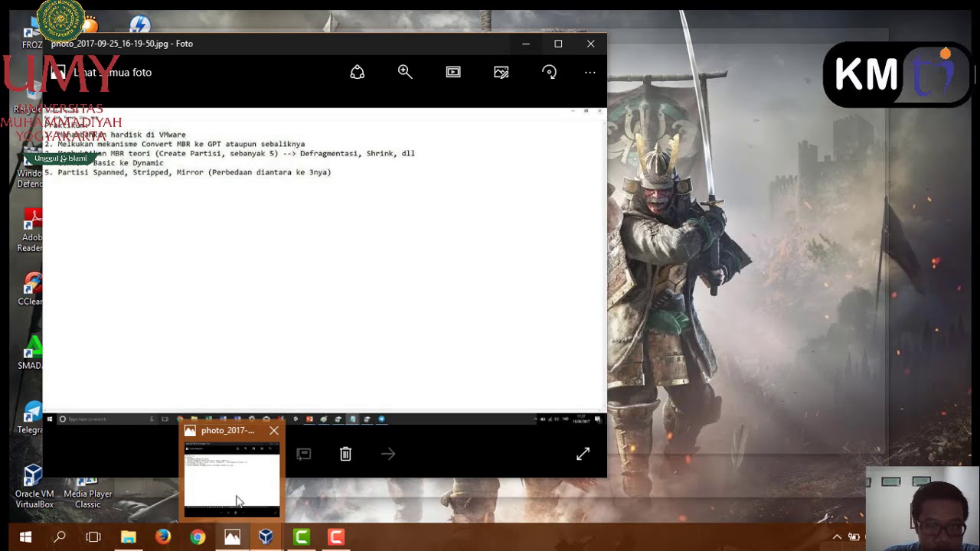Open the green Camtasia taskbar icon

[x=301, y=537]
